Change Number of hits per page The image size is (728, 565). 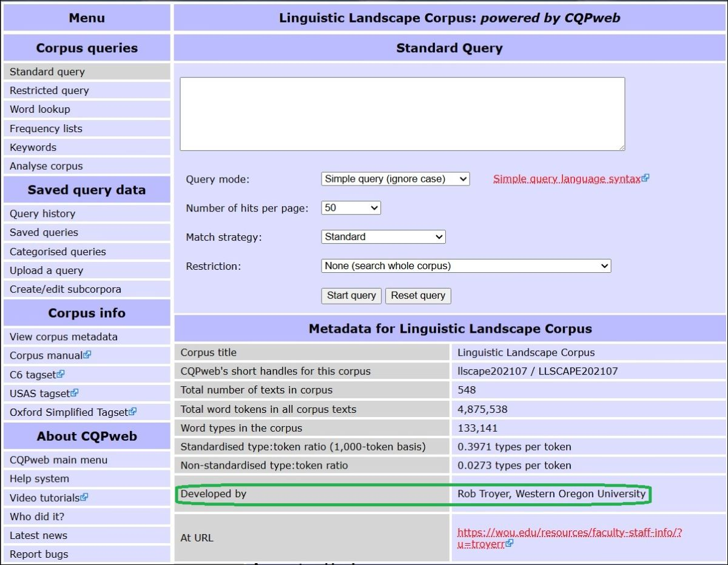click(350, 207)
